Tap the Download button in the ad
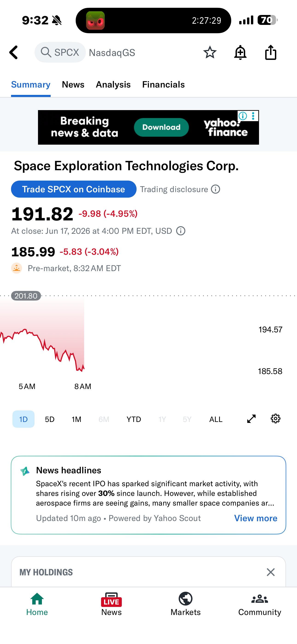 [x=161, y=127]
